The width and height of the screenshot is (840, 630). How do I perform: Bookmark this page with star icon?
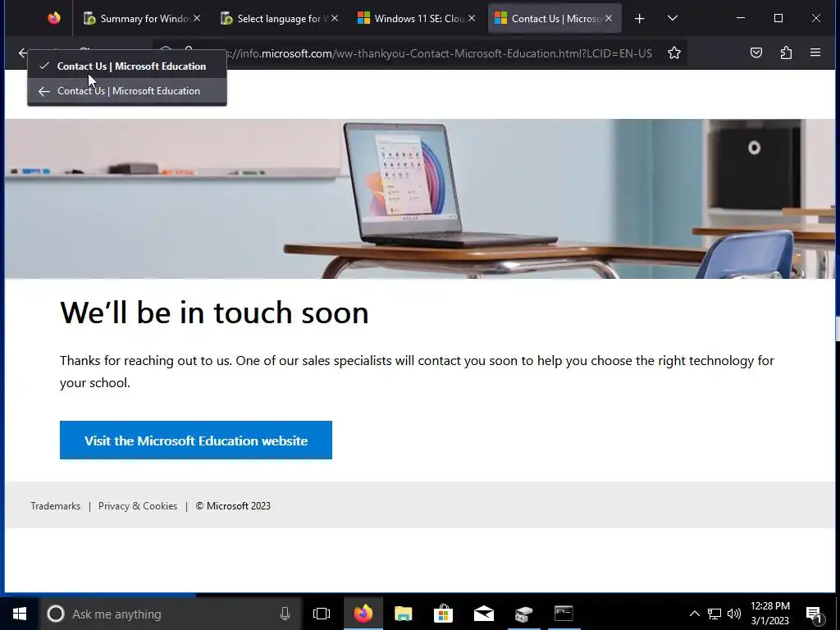click(674, 53)
